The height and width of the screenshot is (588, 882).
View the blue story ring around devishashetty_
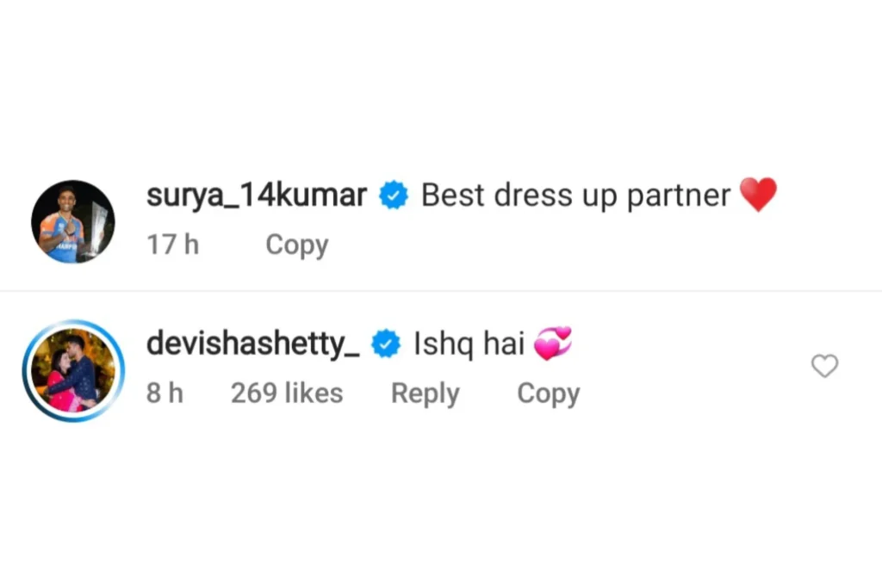(x=73, y=370)
